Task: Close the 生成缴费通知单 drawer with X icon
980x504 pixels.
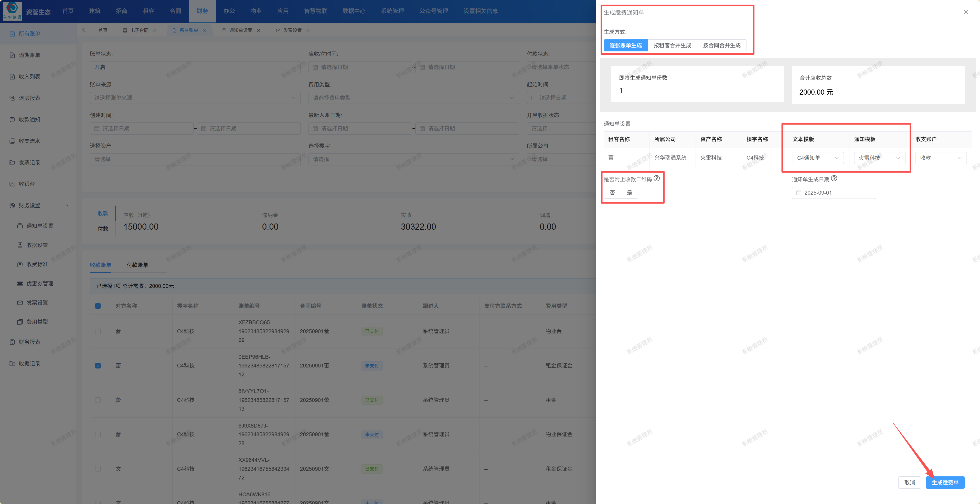Action: (966, 12)
